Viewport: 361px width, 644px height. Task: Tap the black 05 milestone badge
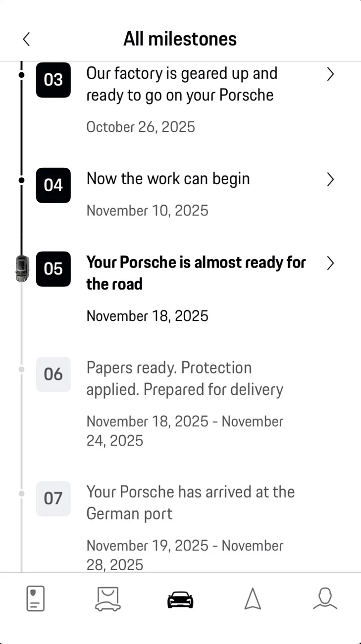(x=53, y=269)
